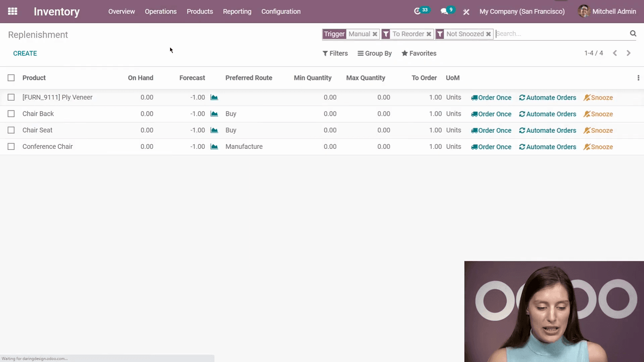The height and width of the screenshot is (362, 644).
Task: Open the optional columns kebab menu
Action: coord(638,78)
